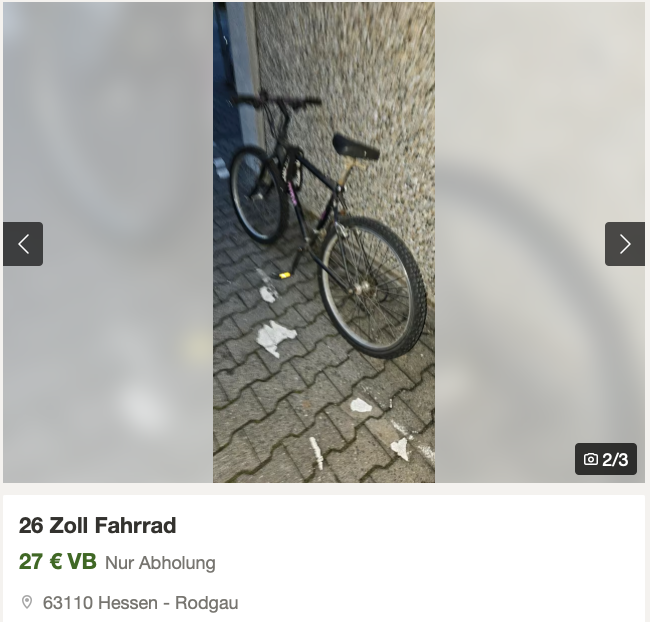The image size is (650, 622).
Task: Click the yellow pedal reflector in photo
Action: 285,275
